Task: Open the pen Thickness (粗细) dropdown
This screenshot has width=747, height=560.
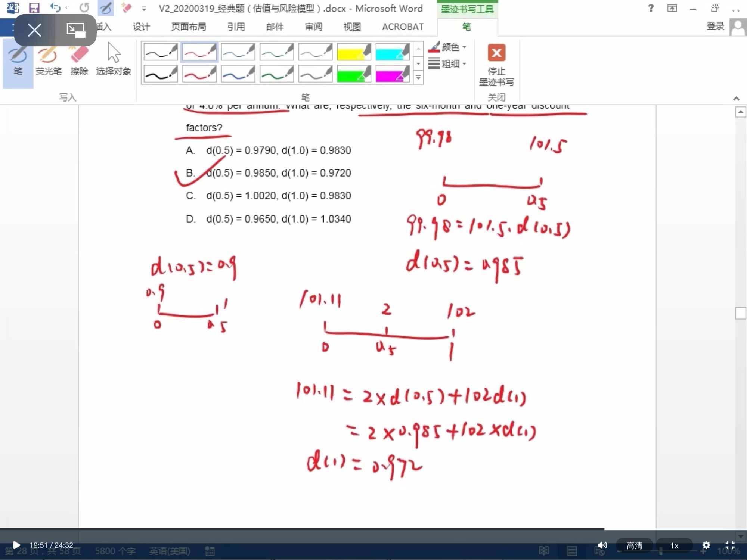Action: (450, 64)
